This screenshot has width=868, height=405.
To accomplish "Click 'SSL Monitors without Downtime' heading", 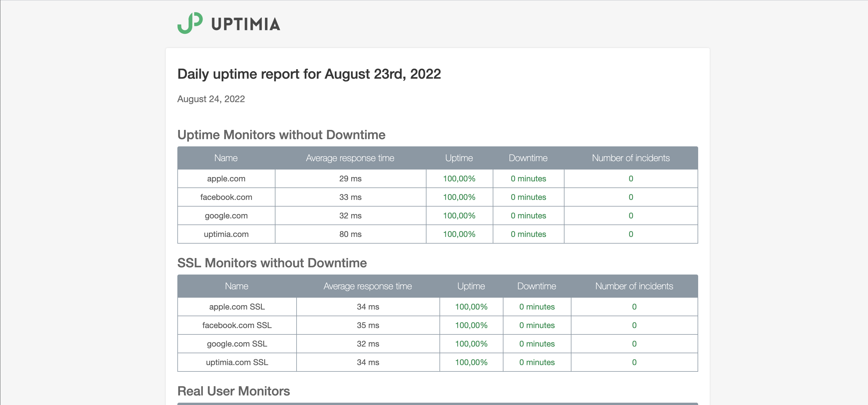I will 272,263.
